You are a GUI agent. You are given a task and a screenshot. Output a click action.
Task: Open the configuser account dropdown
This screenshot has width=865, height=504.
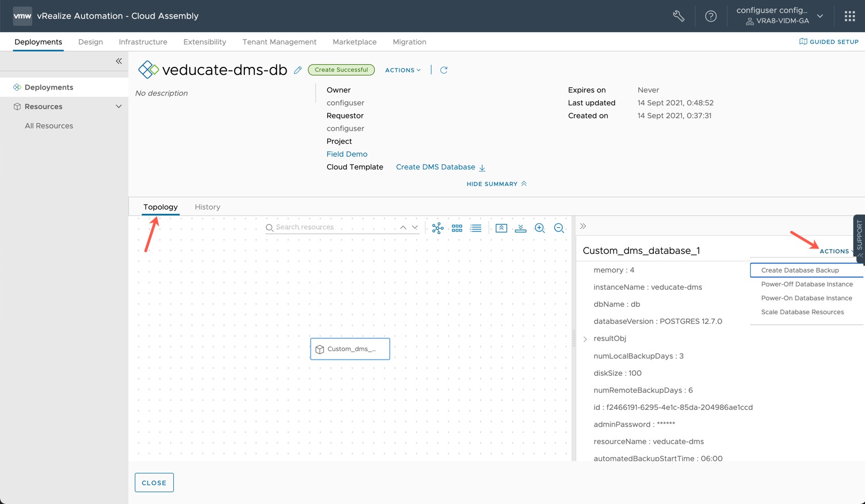780,15
